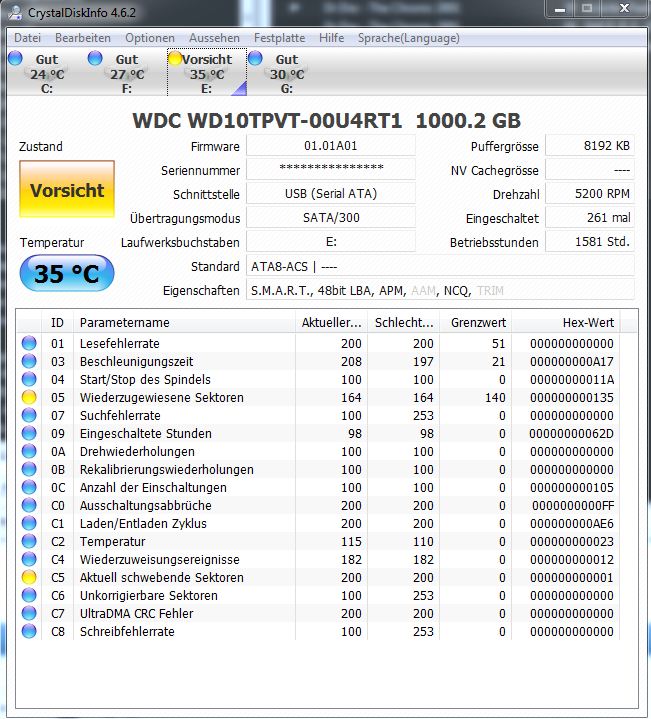Click the Schlecht... column header
651x719 pixels.
(403, 322)
